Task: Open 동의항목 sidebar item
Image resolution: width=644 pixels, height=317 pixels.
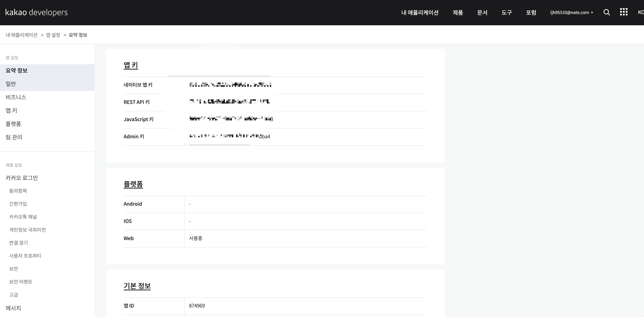Action: pos(18,191)
